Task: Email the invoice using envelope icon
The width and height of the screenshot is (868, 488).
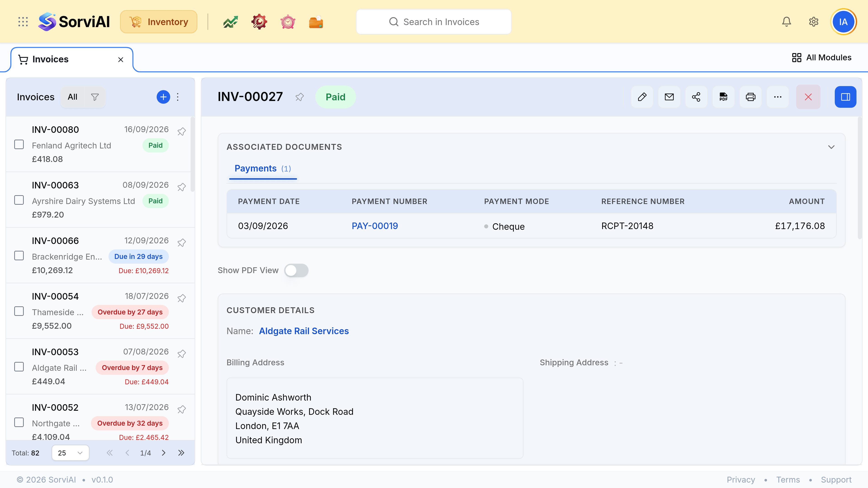Action: point(669,97)
